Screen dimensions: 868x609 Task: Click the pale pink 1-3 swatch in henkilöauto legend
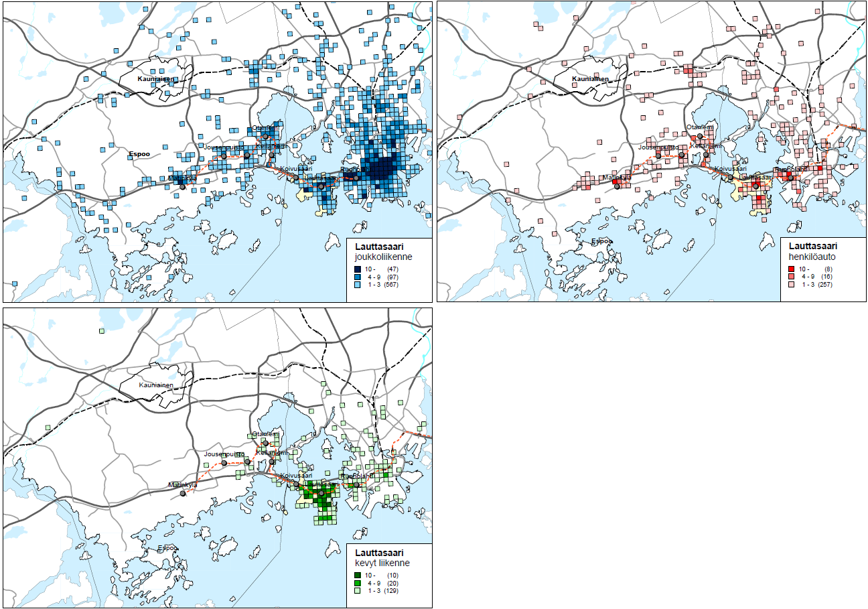tap(792, 285)
